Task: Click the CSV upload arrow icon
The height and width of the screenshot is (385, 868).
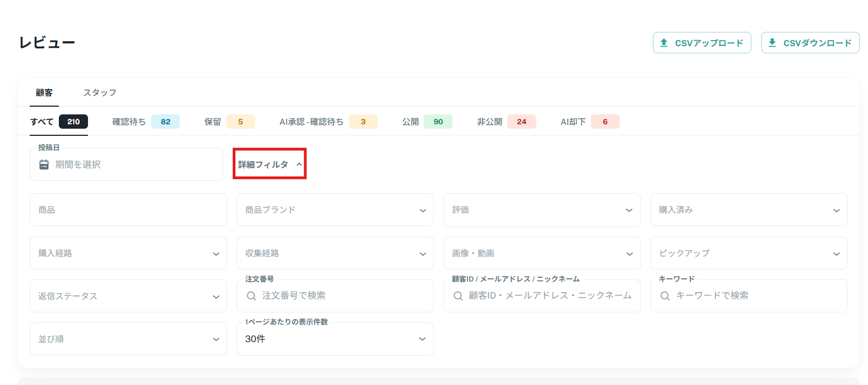Action: tap(664, 43)
